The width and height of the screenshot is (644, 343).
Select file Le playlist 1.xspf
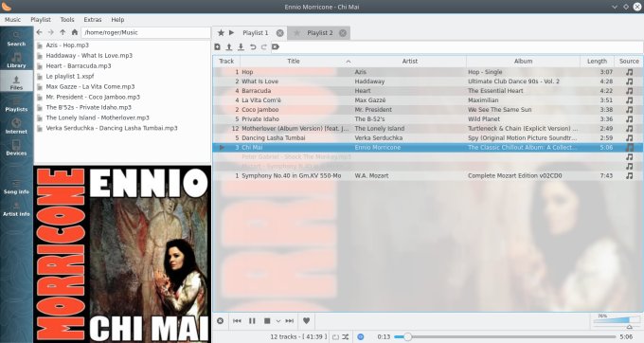[x=70, y=76]
